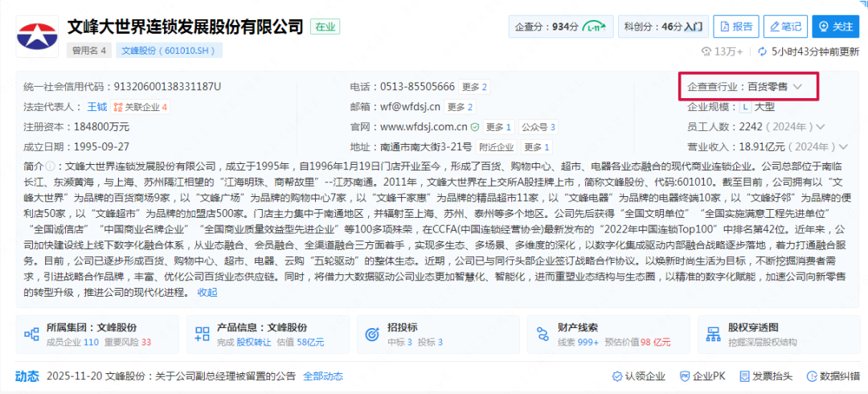The width and height of the screenshot is (868, 394).
Task: Open 重要风险 33 link
Action: (x=127, y=342)
